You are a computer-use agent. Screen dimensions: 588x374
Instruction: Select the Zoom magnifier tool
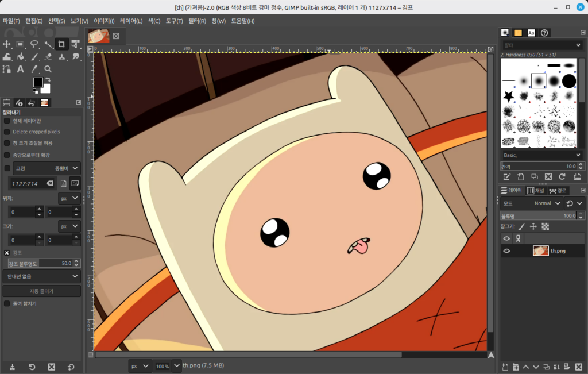(x=48, y=69)
